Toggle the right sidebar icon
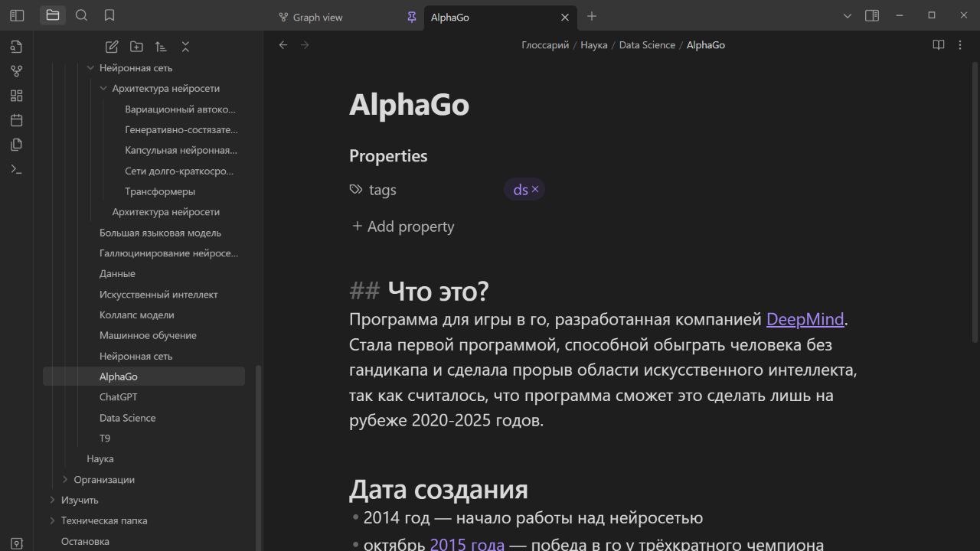 pyautogui.click(x=872, y=15)
